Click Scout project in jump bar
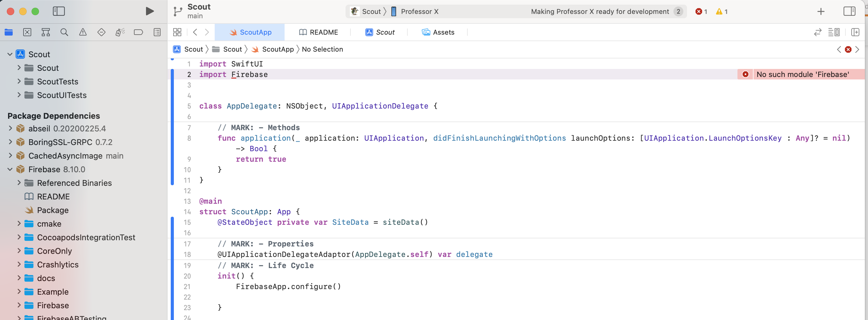868x320 pixels. click(x=188, y=49)
